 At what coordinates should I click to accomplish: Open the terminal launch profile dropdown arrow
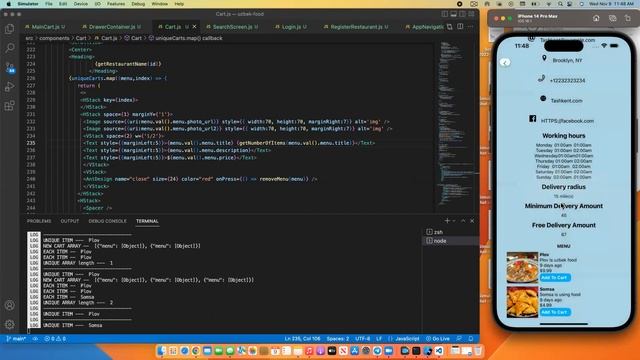click(x=454, y=221)
